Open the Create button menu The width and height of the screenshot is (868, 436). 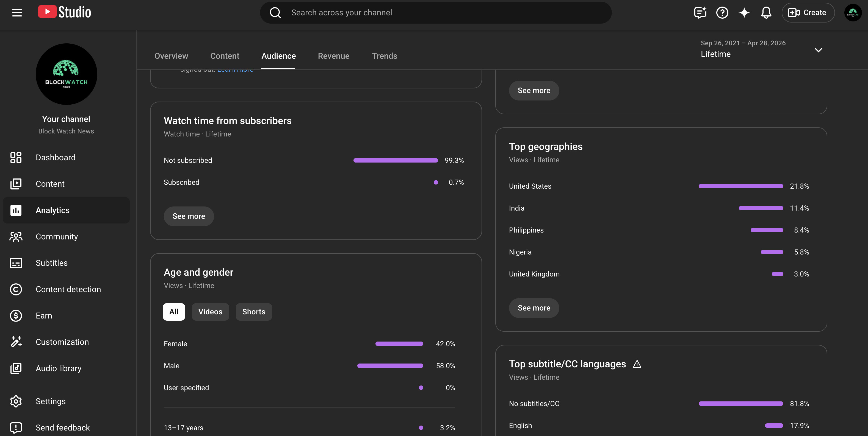pyautogui.click(x=808, y=12)
